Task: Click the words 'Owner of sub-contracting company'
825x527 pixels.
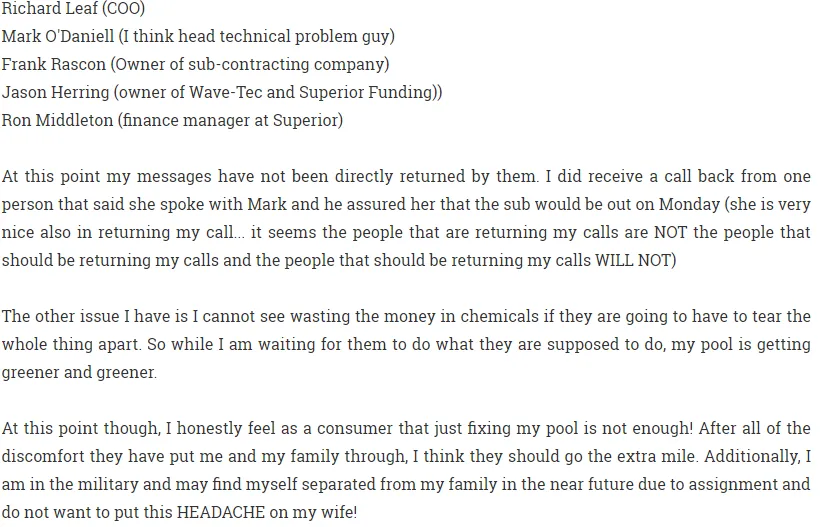Action: 249,64
